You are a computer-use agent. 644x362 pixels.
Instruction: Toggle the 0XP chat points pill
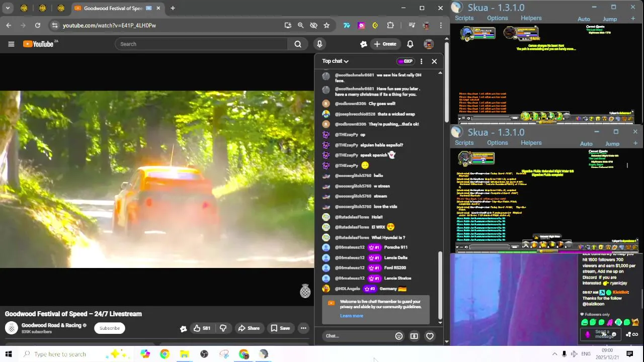[x=405, y=61]
